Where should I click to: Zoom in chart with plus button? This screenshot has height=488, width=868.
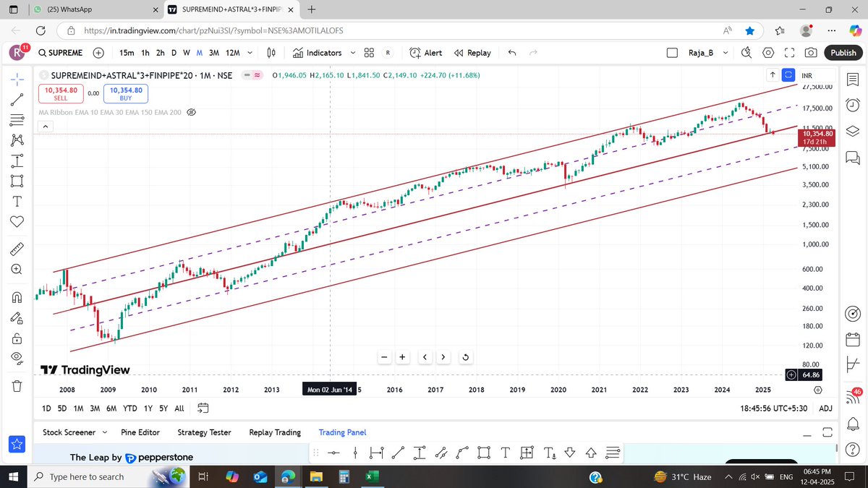[401, 356]
